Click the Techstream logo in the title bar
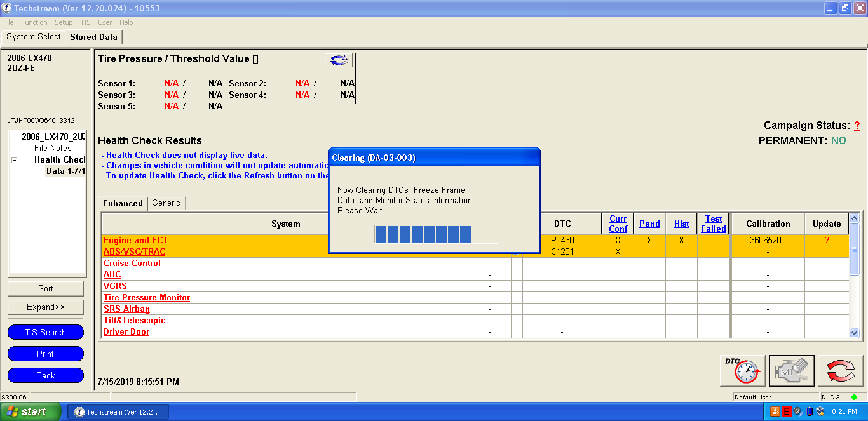 click(x=7, y=8)
